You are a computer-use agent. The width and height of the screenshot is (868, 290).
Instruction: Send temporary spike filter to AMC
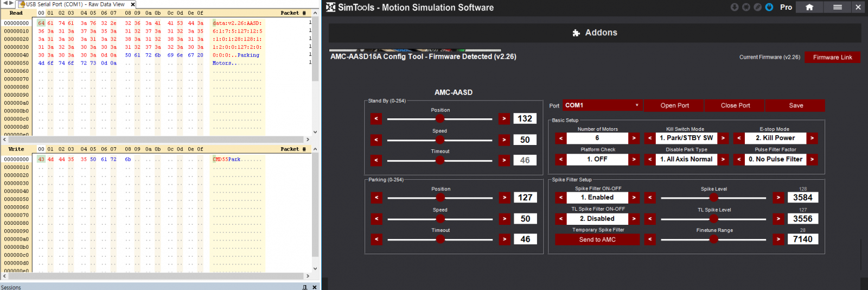click(x=597, y=239)
